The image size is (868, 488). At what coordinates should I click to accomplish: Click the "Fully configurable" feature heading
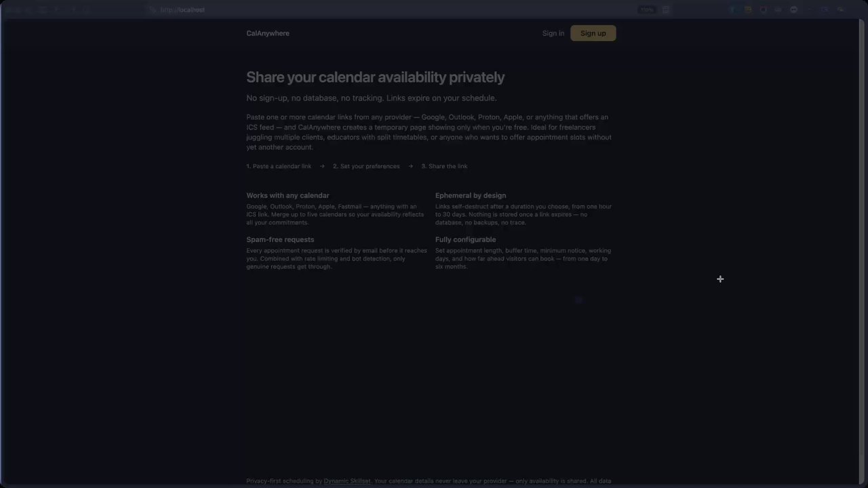pyautogui.click(x=465, y=239)
